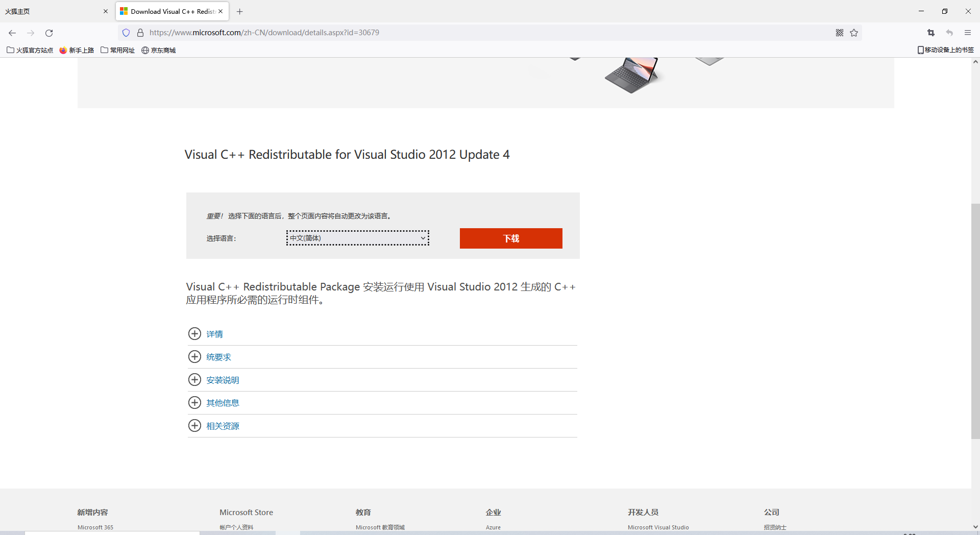The width and height of the screenshot is (980, 535).
Task: Click the screenshot crop icon in toolbar
Action: [931, 33]
